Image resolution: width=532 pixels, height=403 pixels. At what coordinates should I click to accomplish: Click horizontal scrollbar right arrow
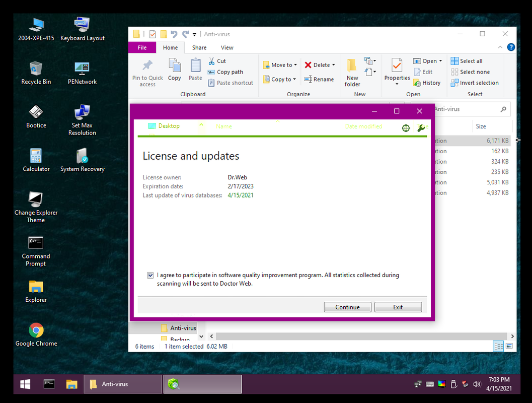point(512,336)
